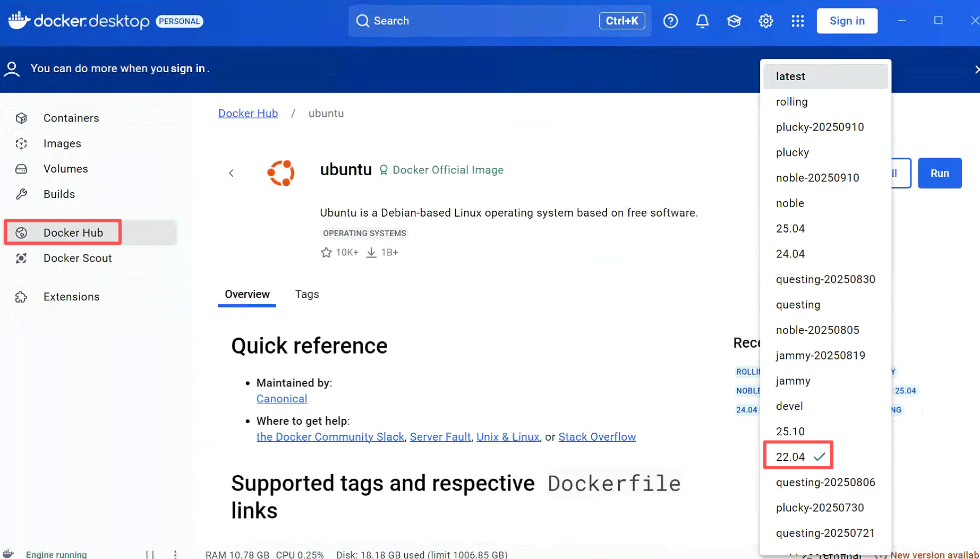Click the help question mark icon
Viewport: 980px width, 559px height.
pos(670,21)
